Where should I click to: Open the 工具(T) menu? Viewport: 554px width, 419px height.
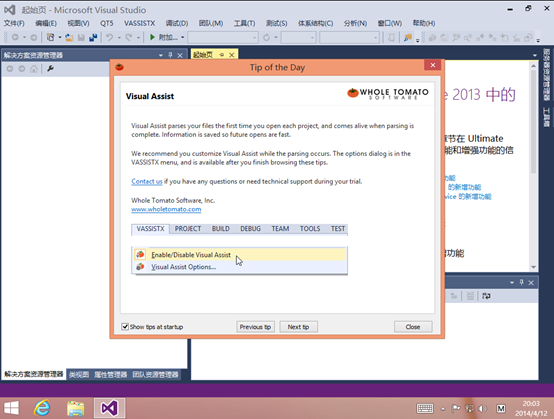(244, 23)
